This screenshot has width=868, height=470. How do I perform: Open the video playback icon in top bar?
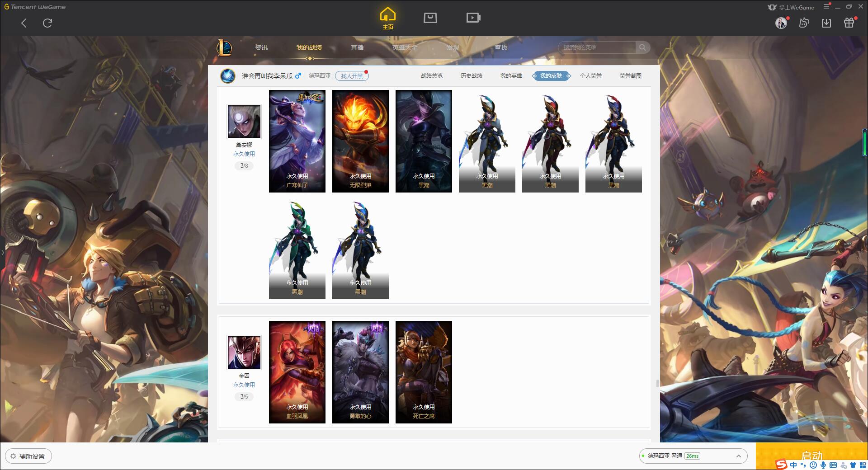click(473, 18)
